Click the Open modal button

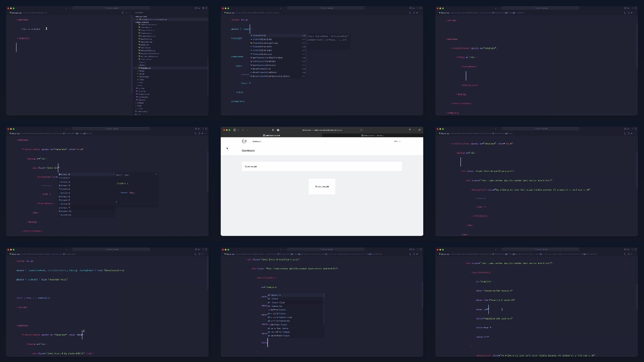251,166
